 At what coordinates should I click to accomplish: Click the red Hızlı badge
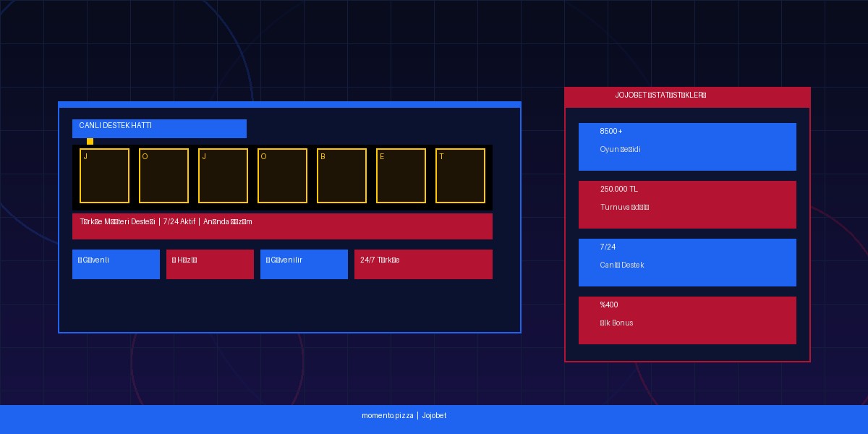coord(210,264)
